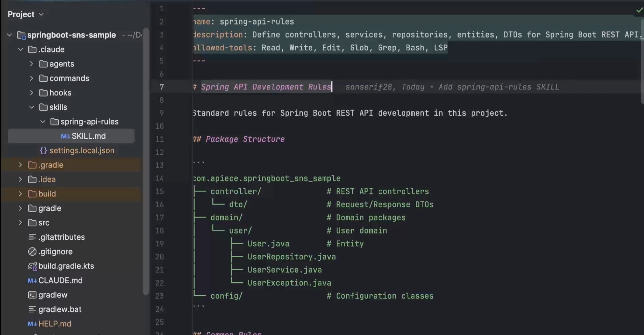
Task: Expand the hooks folder
Action: (x=31, y=93)
